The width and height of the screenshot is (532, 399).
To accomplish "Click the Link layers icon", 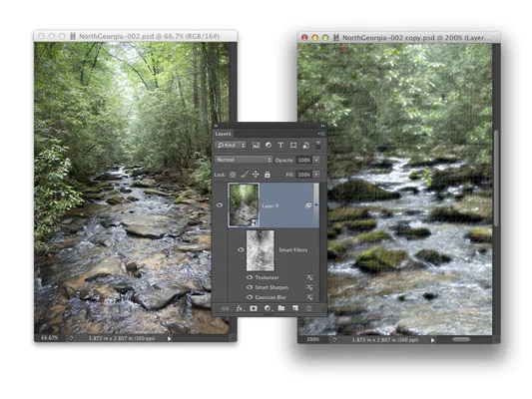I will click(x=225, y=308).
